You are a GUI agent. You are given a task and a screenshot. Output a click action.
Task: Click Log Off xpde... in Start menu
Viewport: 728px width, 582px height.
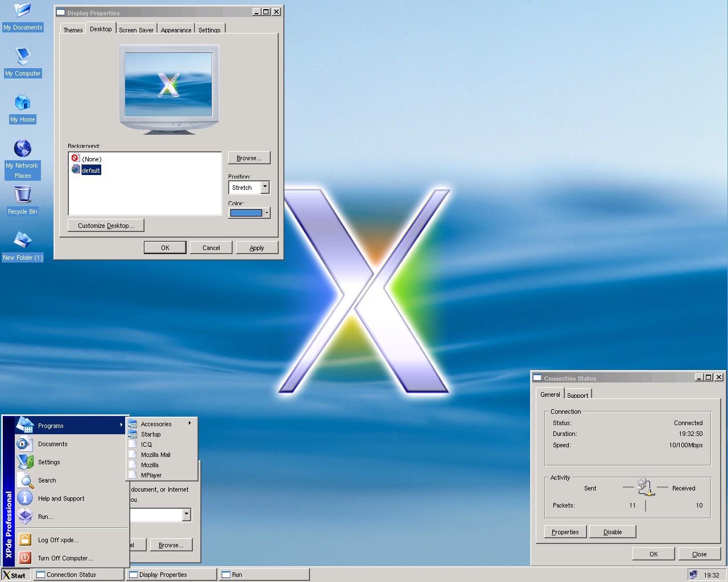click(71, 540)
